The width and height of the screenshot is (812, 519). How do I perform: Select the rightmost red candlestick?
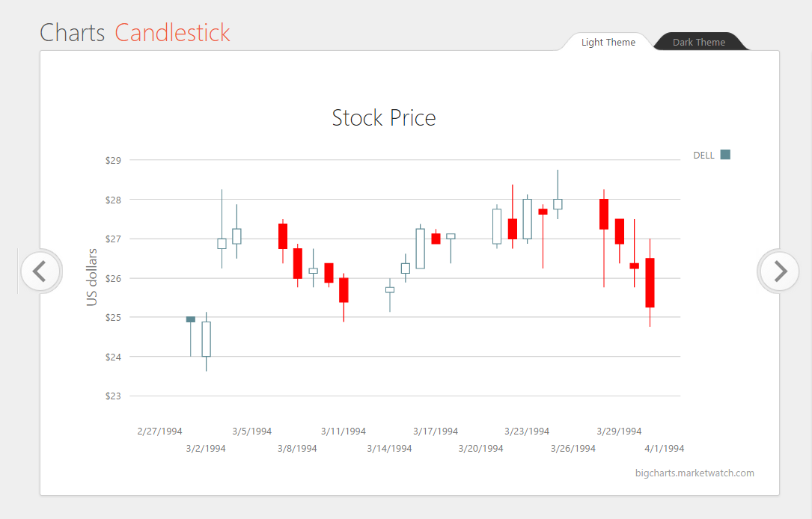pos(650,283)
